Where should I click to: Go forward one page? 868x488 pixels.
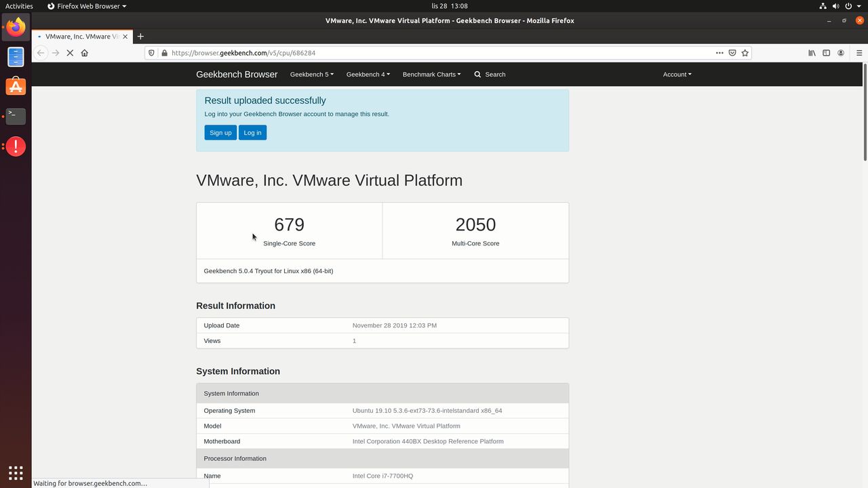coord(56,53)
